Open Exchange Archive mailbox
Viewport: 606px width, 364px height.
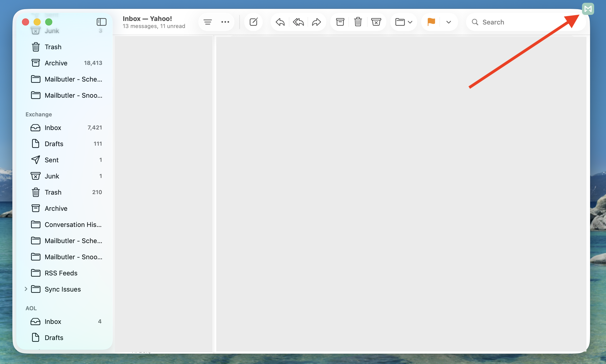click(x=64, y=209)
